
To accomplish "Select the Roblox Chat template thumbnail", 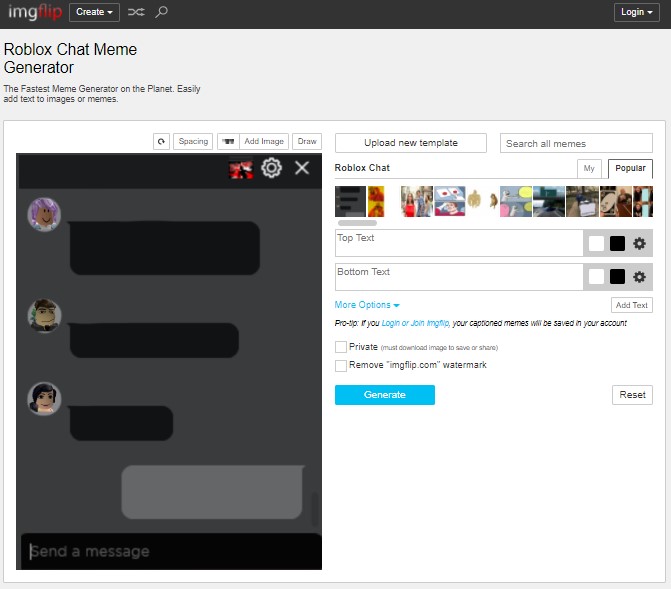I will pyautogui.click(x=350, y=202).
